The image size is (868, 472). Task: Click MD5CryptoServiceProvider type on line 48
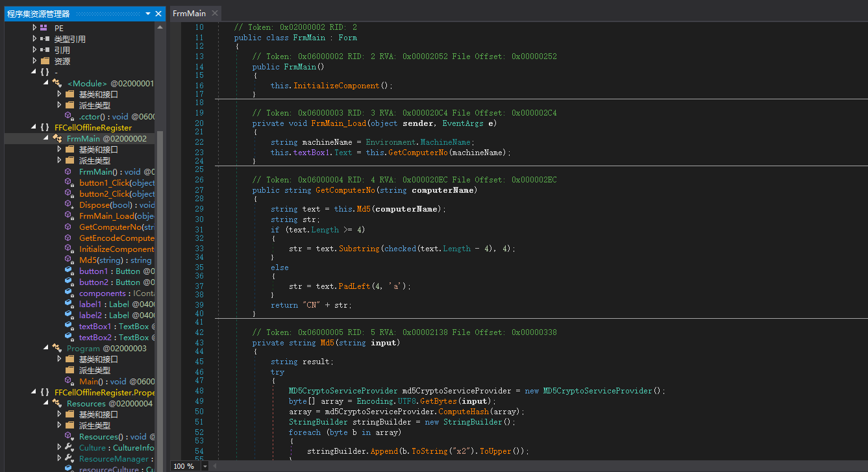tap(343, 391)
